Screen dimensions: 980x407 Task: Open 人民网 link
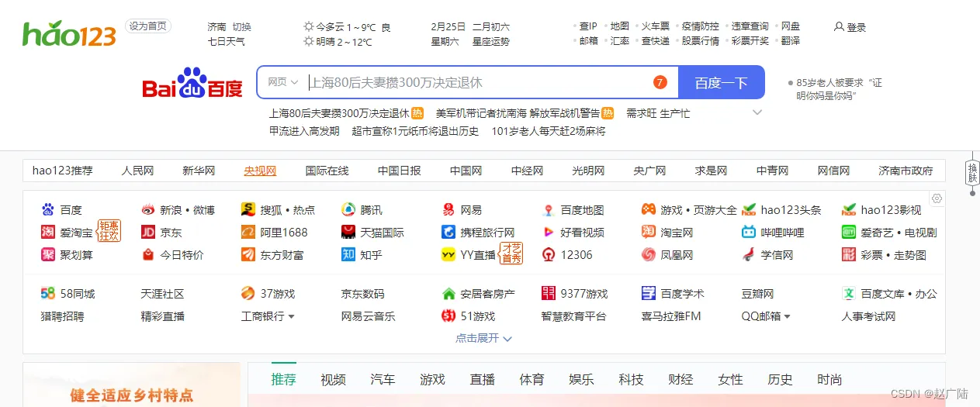(137, 171)
